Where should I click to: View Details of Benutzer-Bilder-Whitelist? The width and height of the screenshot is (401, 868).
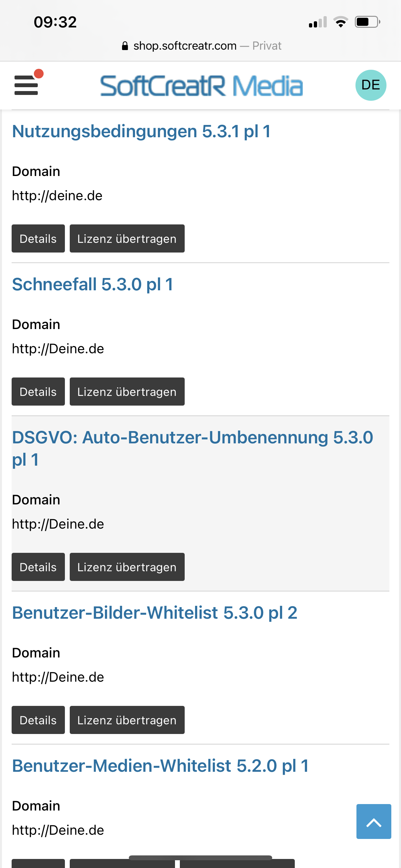pos(38,720)
